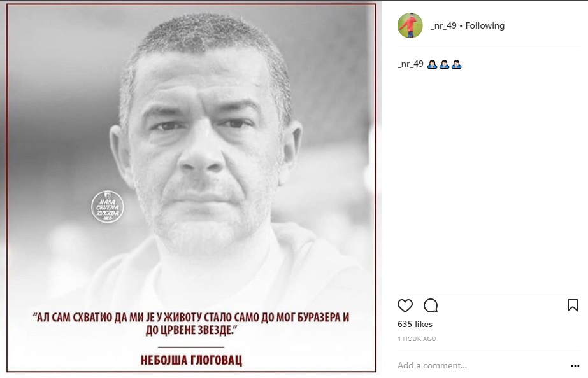588x378 pixels.
Task: Open the _nr_49 profile avatar picture
Action: tap(410, 25)
